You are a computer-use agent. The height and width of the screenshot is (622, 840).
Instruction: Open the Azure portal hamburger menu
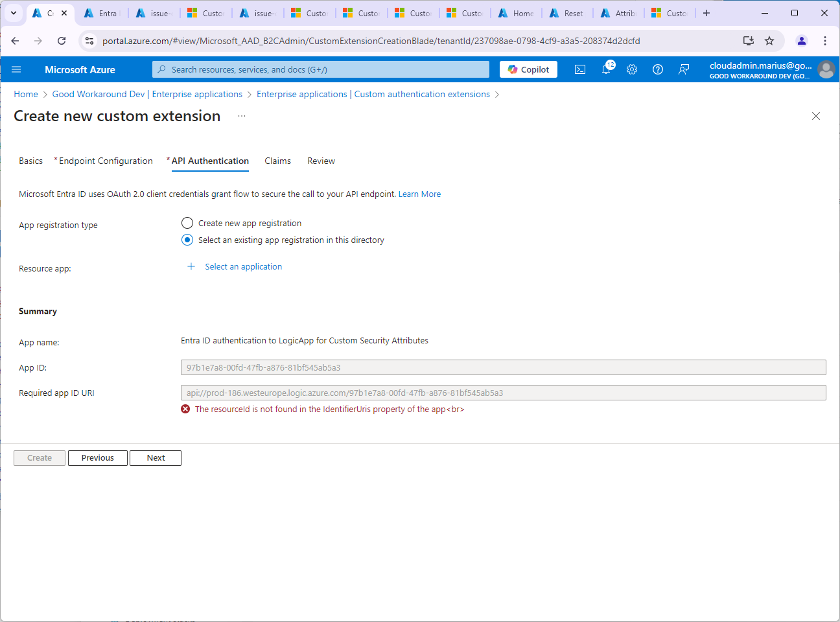click(16, 69)
